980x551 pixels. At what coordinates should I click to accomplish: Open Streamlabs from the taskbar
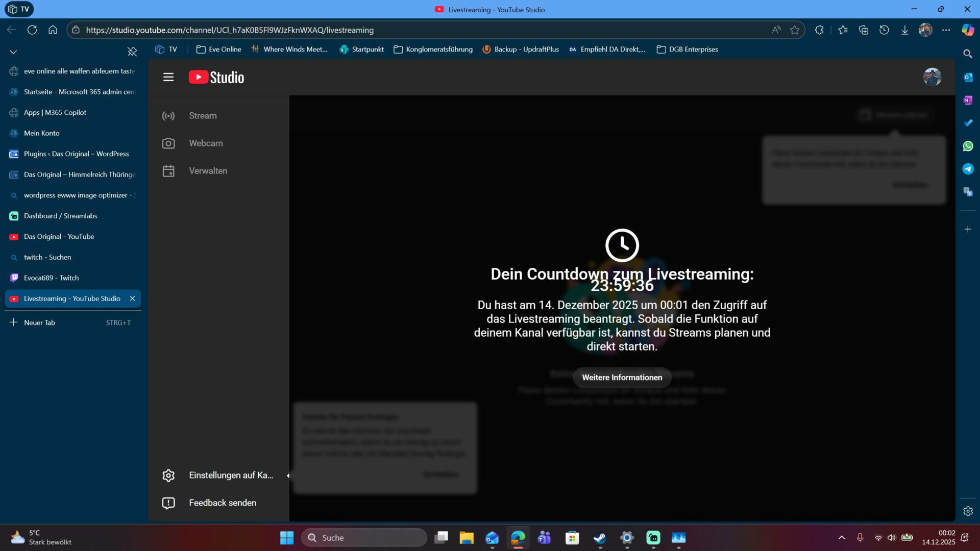pos(654,538)
